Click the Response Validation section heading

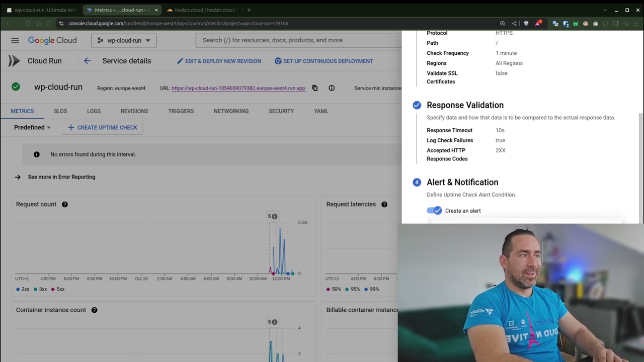tap(465, 105)
